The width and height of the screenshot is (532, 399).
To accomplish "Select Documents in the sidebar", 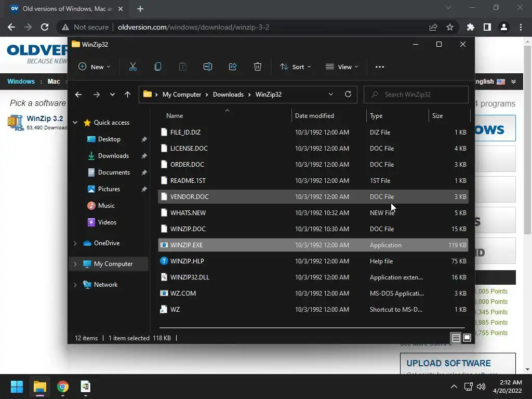I will click(114, 172).
